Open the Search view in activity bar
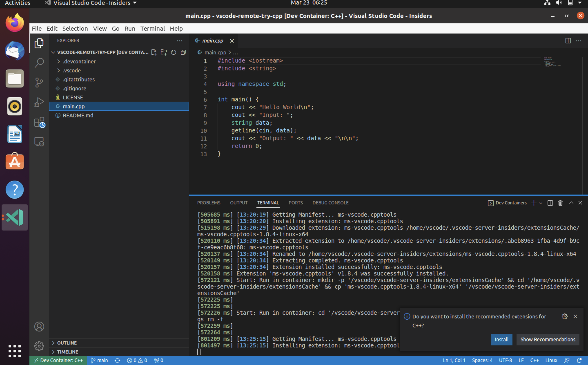Viewport: 588px width, 365px height. click(39, 63)
